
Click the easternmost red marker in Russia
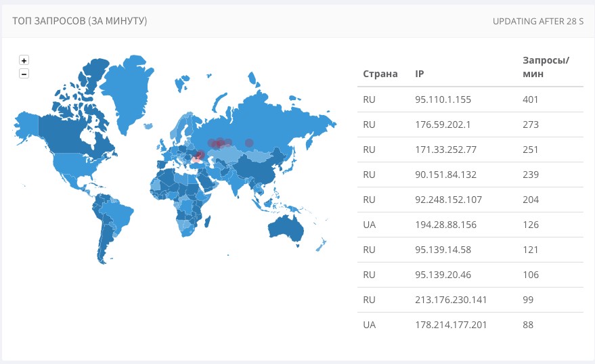click(248, 143)
